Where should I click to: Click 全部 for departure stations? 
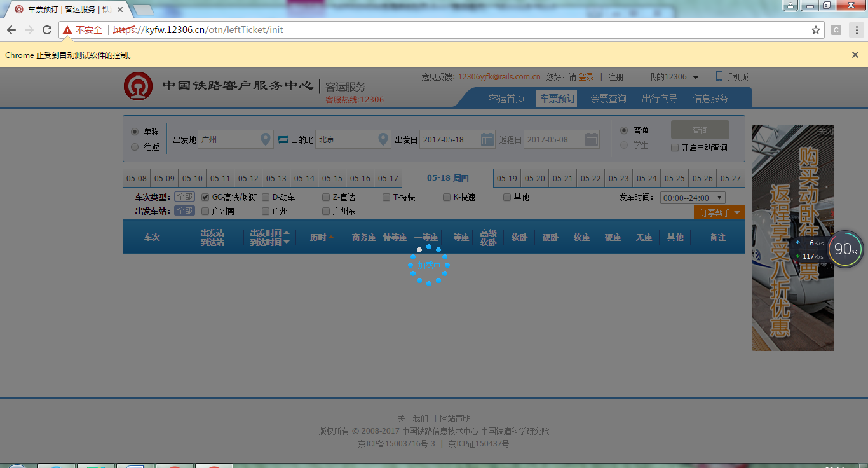click(x=184, y=210)
